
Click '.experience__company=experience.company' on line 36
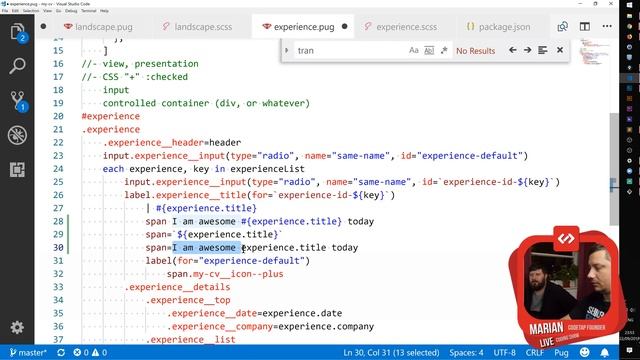pyautogui.click(x=271, y=327)
